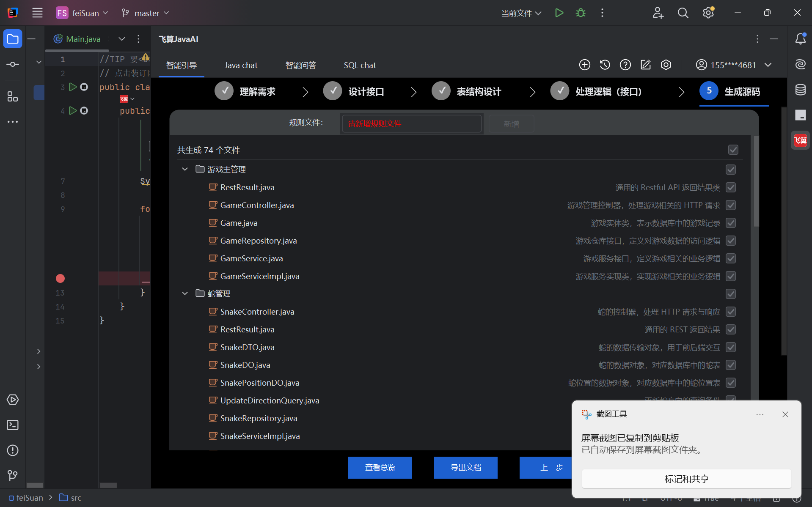
Task: Click the feiSuan breadcrumb in status bar
Action: click(x=26, y=498)
